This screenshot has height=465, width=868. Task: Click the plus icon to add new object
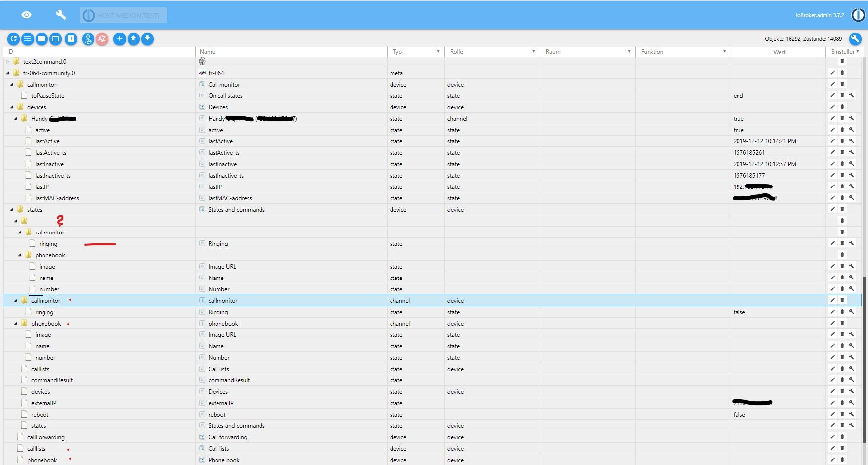pyautogui.click(x=120, y=39)
